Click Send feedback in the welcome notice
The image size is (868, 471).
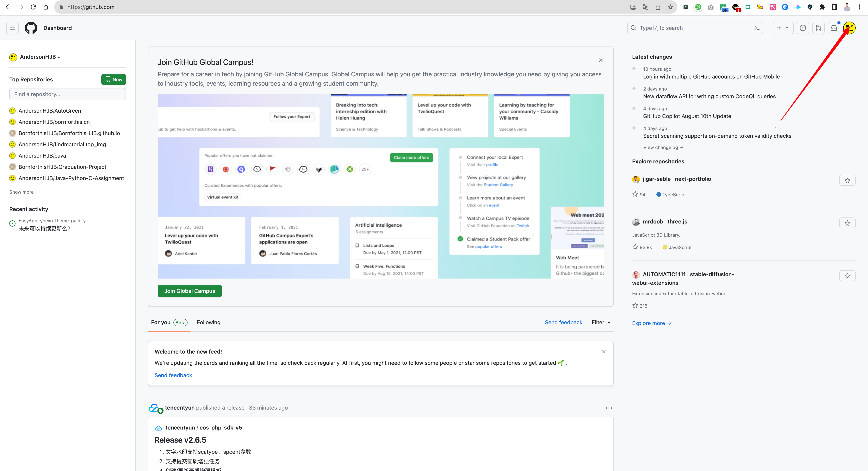[173, 375]
